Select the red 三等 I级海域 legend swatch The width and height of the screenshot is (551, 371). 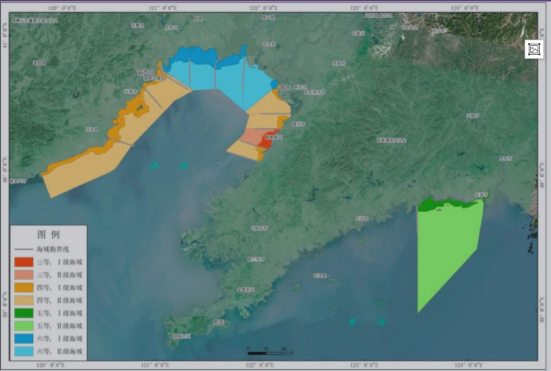(x=24, y=262)
